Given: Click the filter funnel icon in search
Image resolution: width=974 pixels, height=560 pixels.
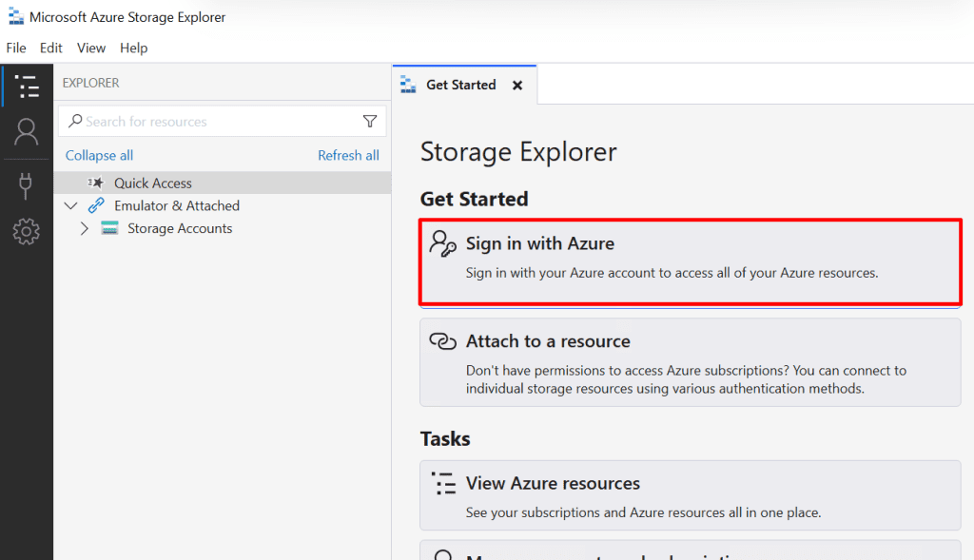Looking at the screenshot, I should pyautogui.click(x=370, y=122).
